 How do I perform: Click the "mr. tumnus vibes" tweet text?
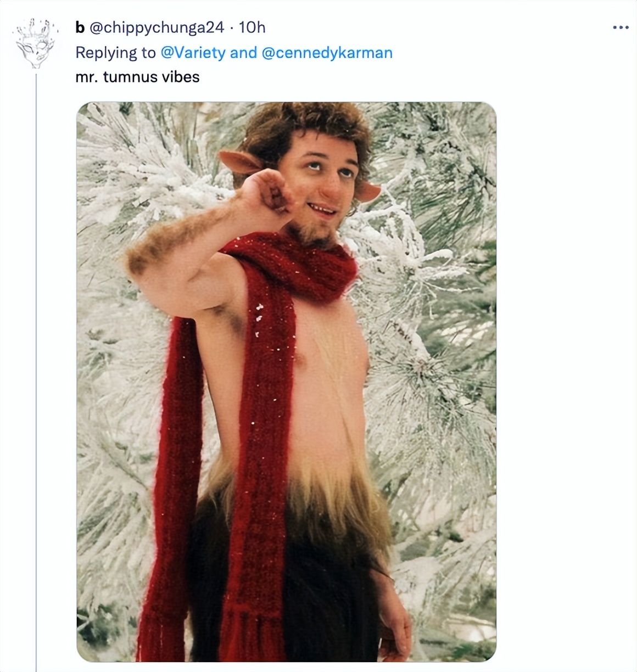(x=137, y=77)
